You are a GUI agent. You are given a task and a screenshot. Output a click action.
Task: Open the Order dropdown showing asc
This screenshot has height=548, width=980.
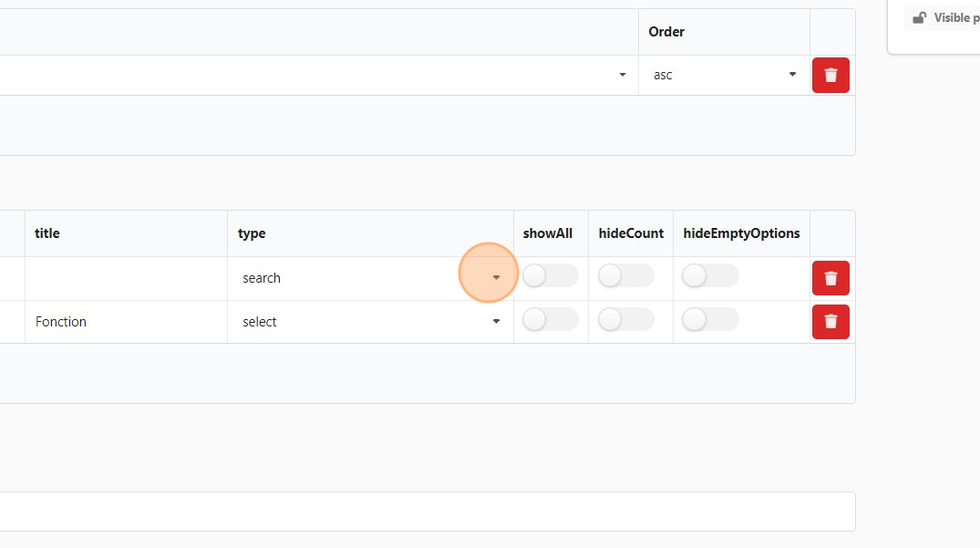coord(724,75)
